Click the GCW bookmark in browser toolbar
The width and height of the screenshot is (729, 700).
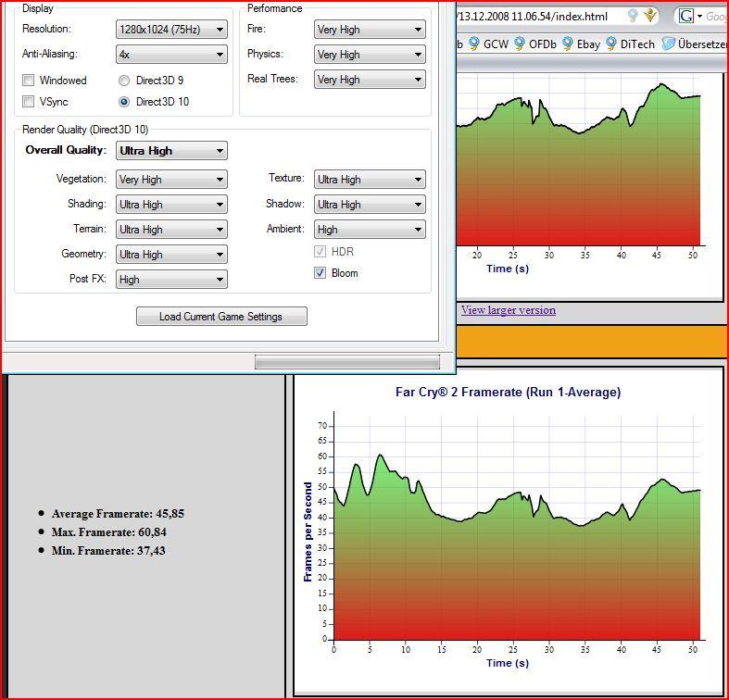tap(489, 44)
